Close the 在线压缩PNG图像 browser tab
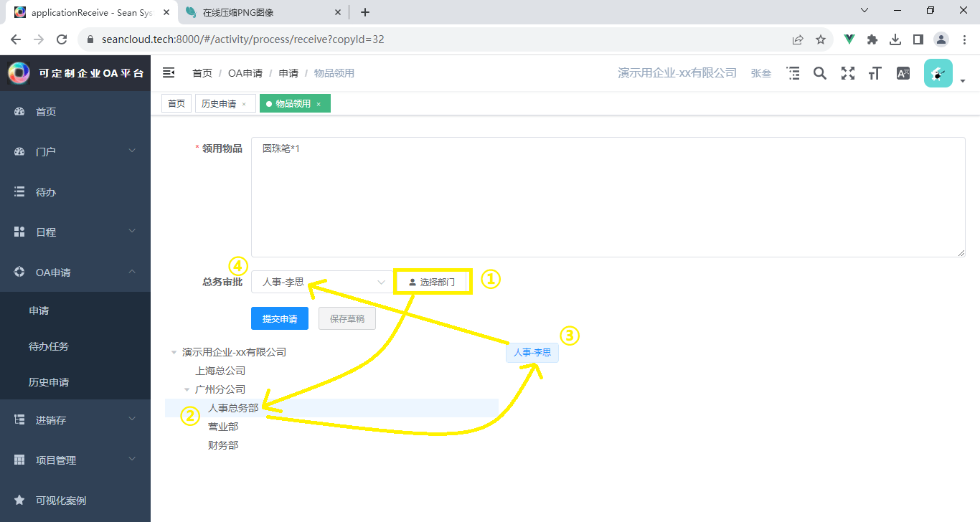This screenshot has height=522, width=980. tap(339, 12)
